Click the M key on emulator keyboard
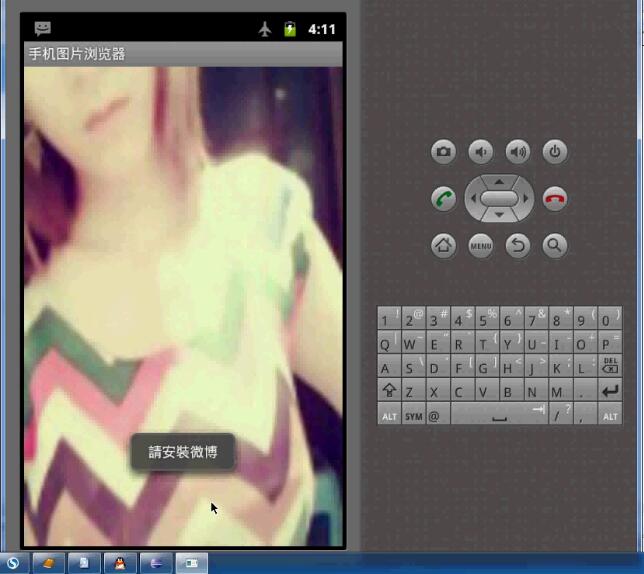The image size is (644, 574). click(x=561, y=390)
